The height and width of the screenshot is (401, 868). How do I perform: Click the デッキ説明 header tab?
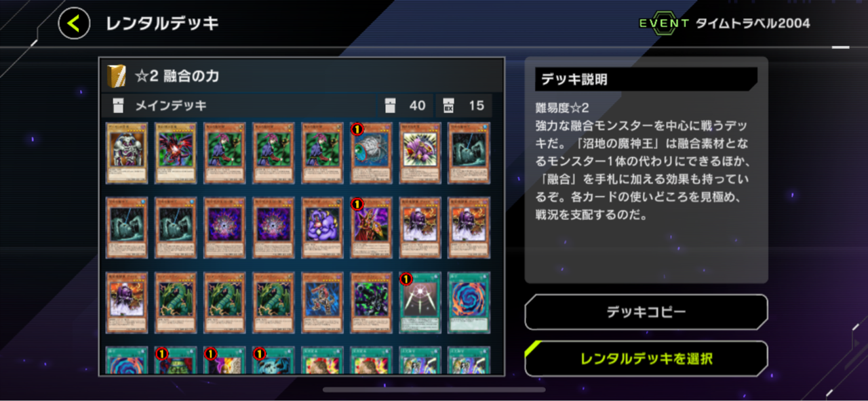pyautogui.click(x=646, y=79)
